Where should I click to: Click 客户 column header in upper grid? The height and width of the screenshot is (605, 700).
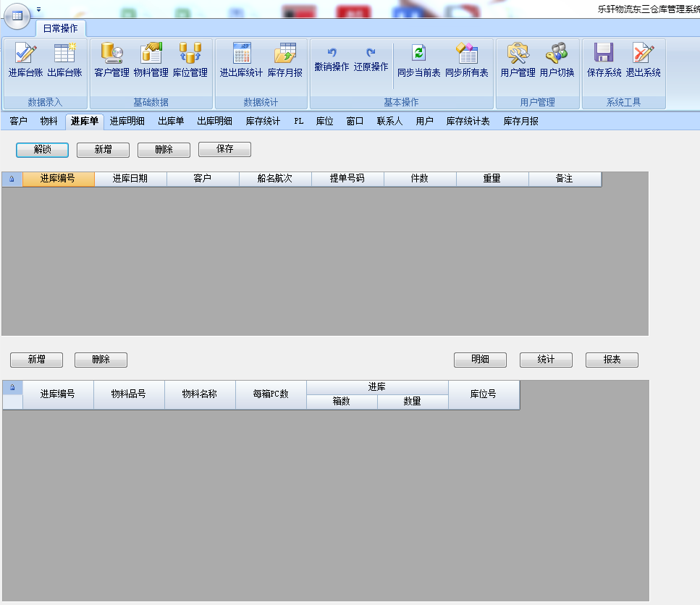203,179
